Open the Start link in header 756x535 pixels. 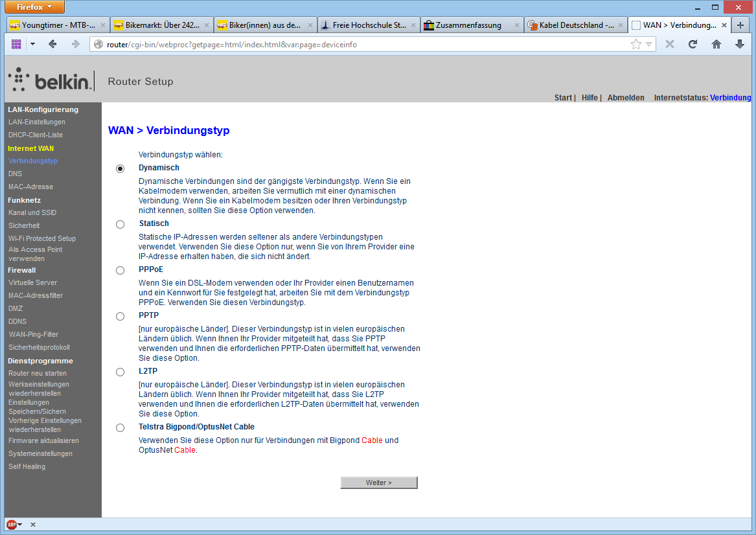[x=563, y=97]
